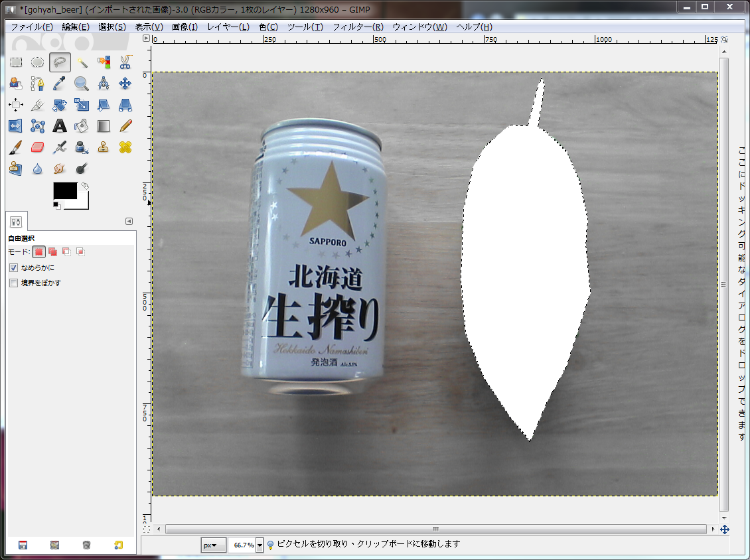Viewport: 750px width, 560px height.
Task: Select the Crop tool
Action: tap(37, 105)
